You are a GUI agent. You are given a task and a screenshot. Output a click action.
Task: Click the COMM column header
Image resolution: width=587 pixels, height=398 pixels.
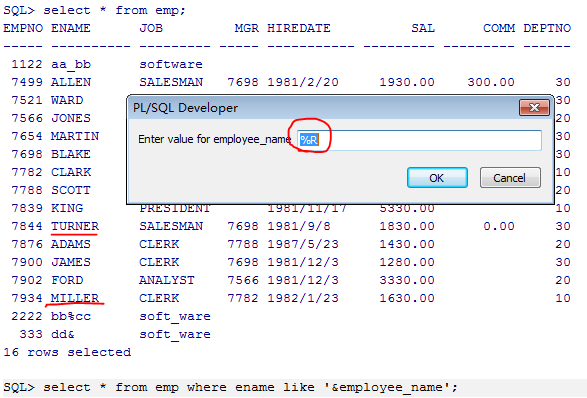pyautogui.click(x=499, y=28)
